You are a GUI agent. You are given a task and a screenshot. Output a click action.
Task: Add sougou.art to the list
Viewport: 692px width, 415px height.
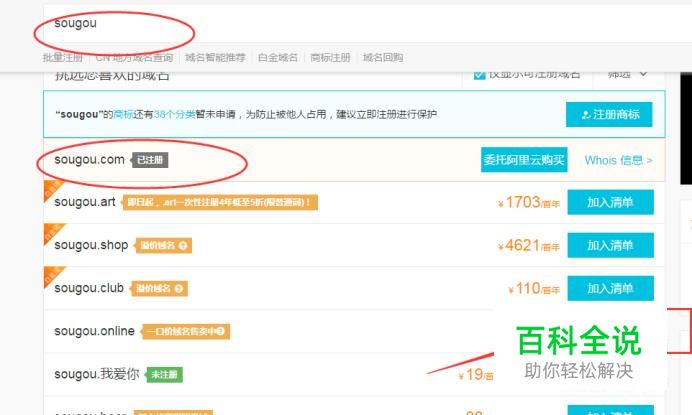[610, 202]
